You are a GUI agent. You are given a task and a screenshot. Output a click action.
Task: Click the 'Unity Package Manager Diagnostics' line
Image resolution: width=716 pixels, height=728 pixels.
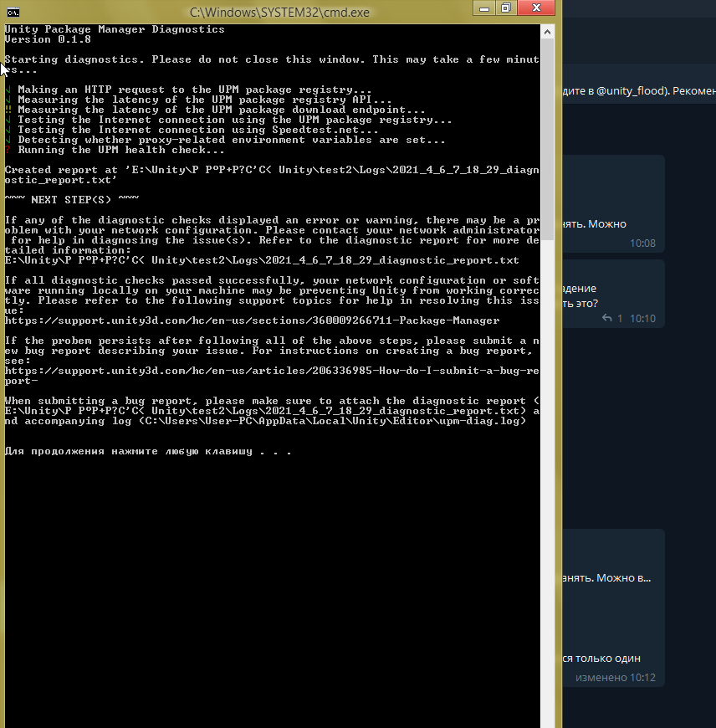click(x=115, y=29)
